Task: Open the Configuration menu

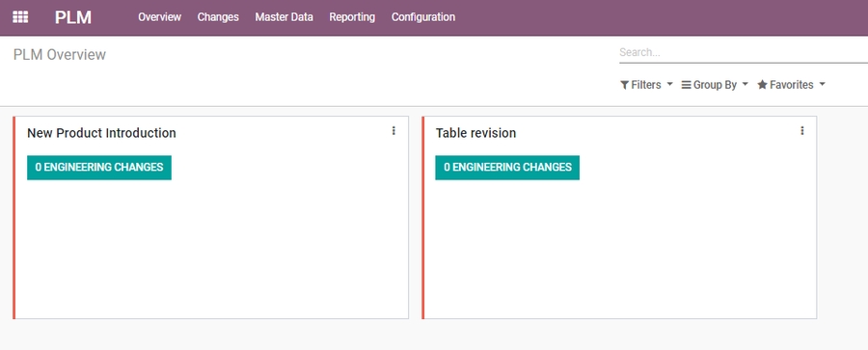Action: [423, 17]
